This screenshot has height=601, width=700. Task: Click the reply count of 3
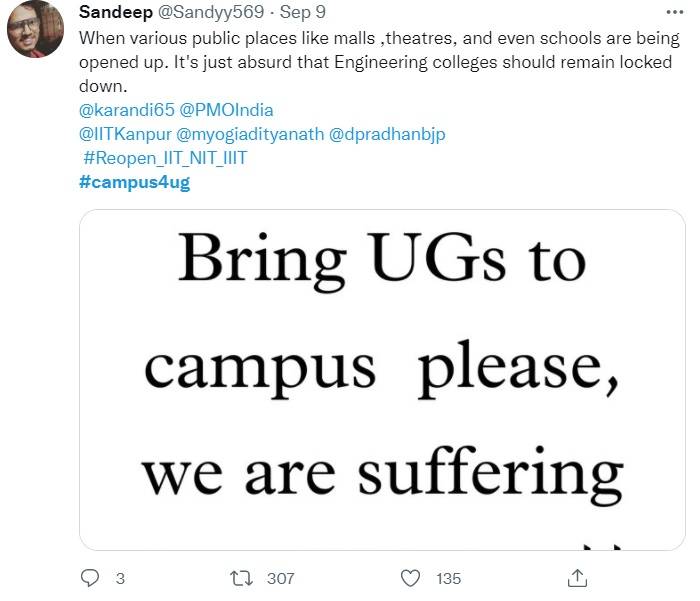click(x=120, y=578)
